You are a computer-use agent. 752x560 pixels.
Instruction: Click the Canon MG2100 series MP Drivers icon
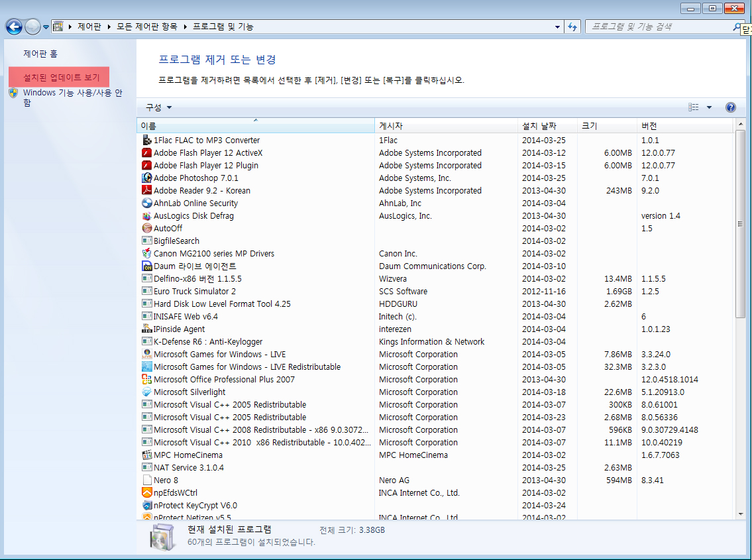147,253
